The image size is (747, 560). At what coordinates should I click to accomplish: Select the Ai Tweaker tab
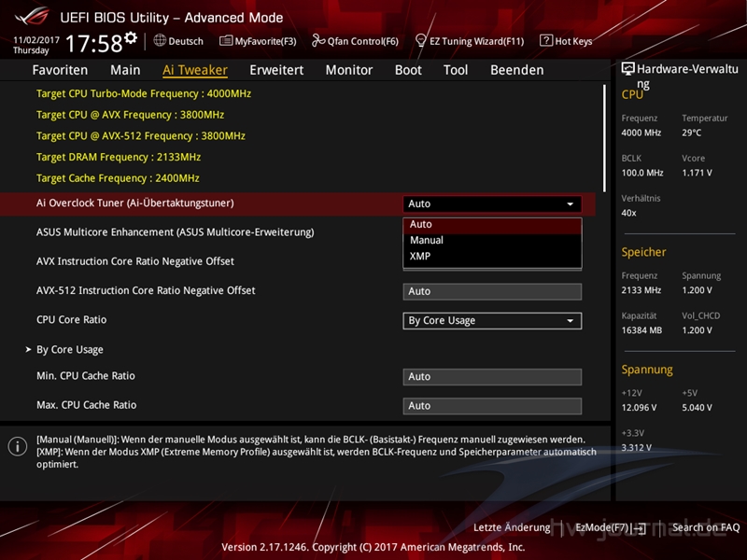click(195, 70)
